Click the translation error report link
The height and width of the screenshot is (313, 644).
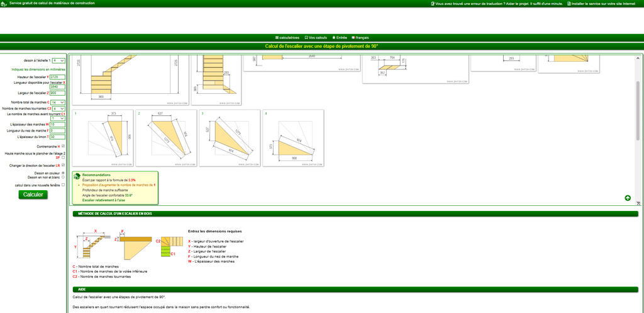(x=497, y=3)
